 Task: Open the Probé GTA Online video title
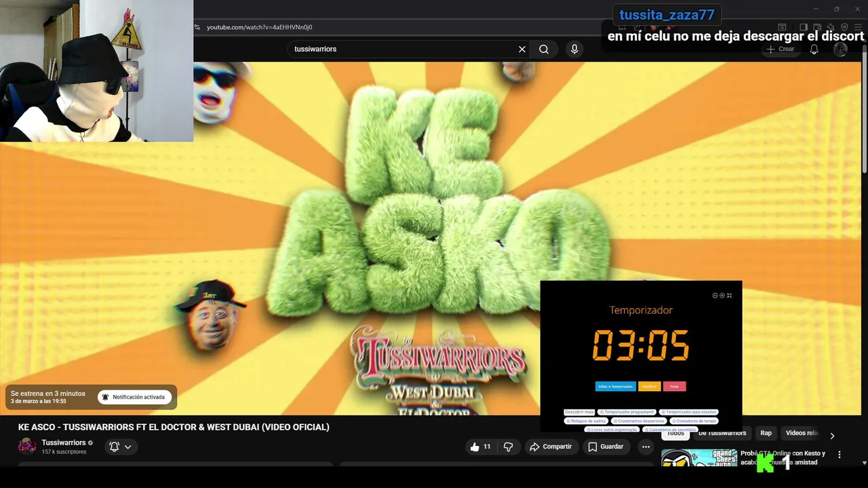pos(783,457)
